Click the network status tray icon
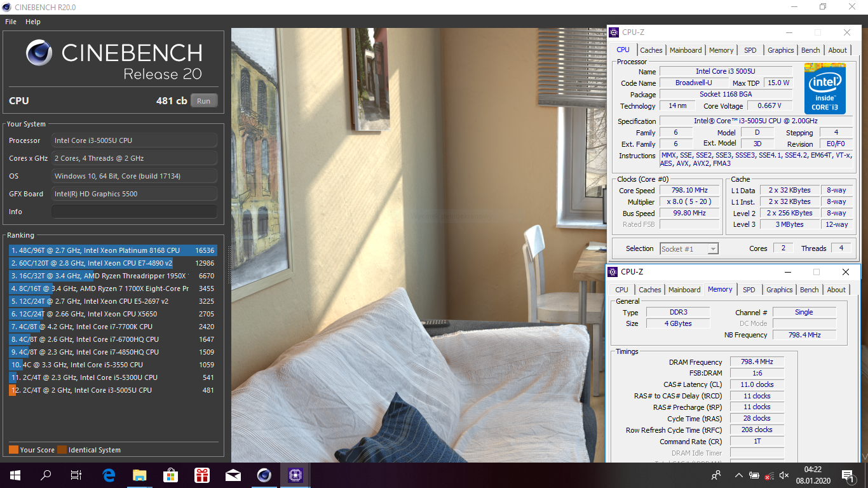The height and width of the screenshot is (488, 868). (x=770, y=475)
